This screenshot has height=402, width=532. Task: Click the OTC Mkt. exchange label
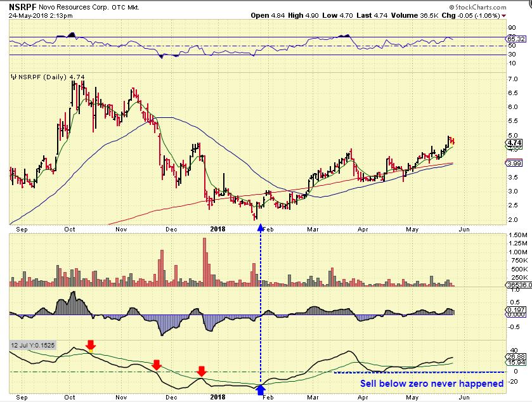point(126,7)
